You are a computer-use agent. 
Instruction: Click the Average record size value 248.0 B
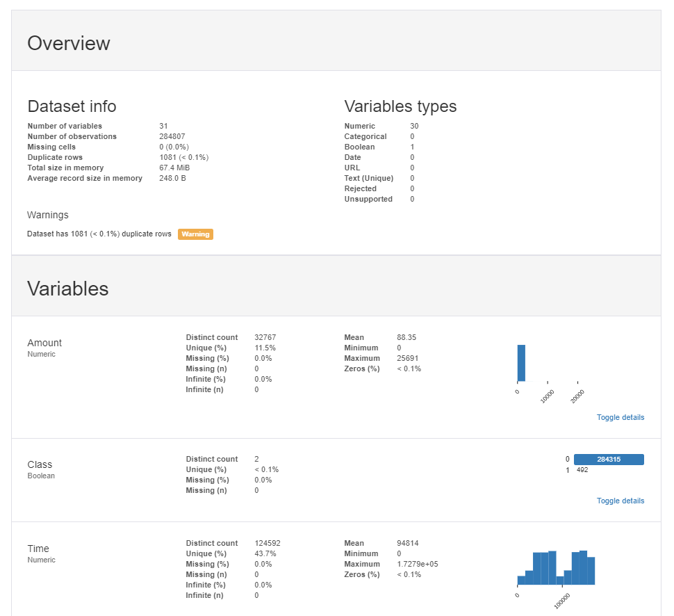point(173,178)
